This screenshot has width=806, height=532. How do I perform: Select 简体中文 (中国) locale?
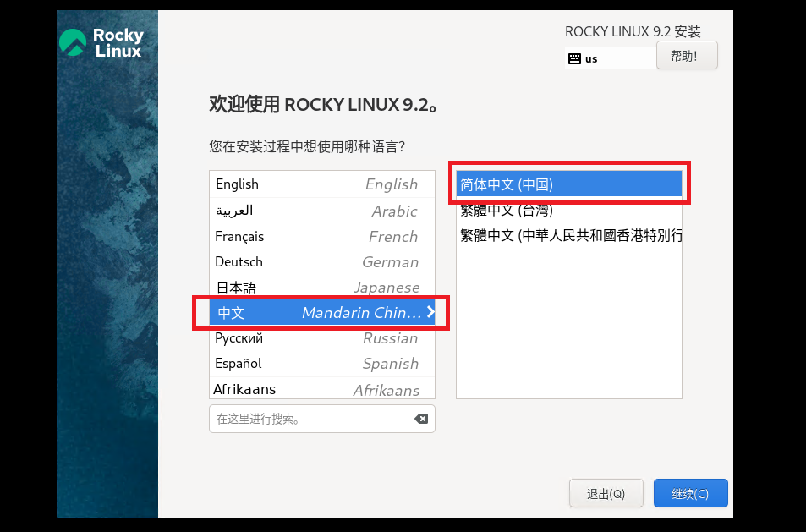tap(569, 184)
